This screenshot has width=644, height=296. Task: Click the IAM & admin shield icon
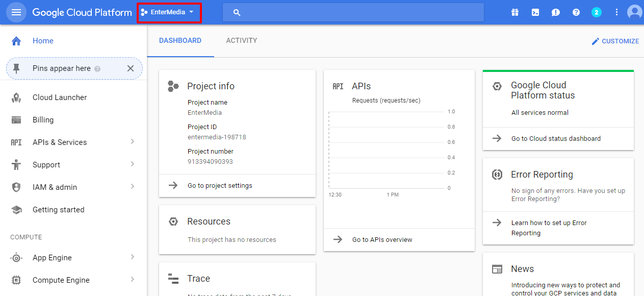pos(16,187)
